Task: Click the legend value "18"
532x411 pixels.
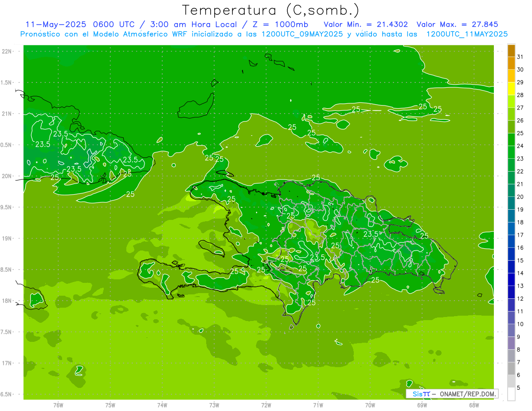Action: (x=520, y=223)
